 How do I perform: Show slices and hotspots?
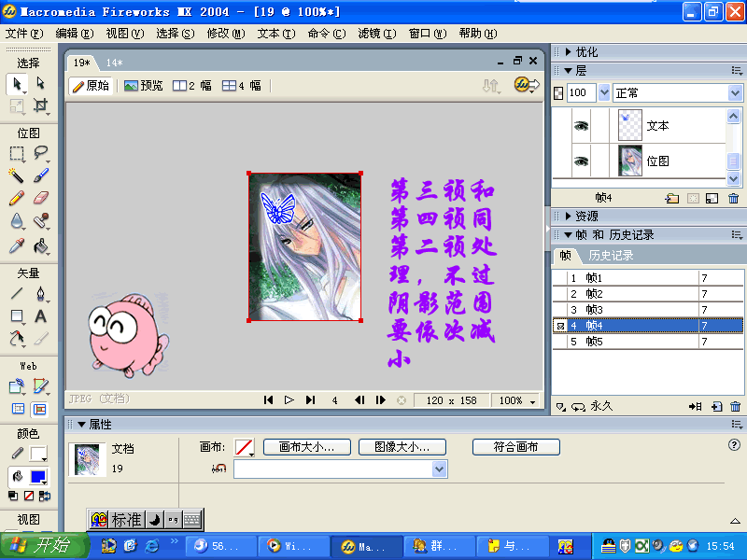click(40, 409)
